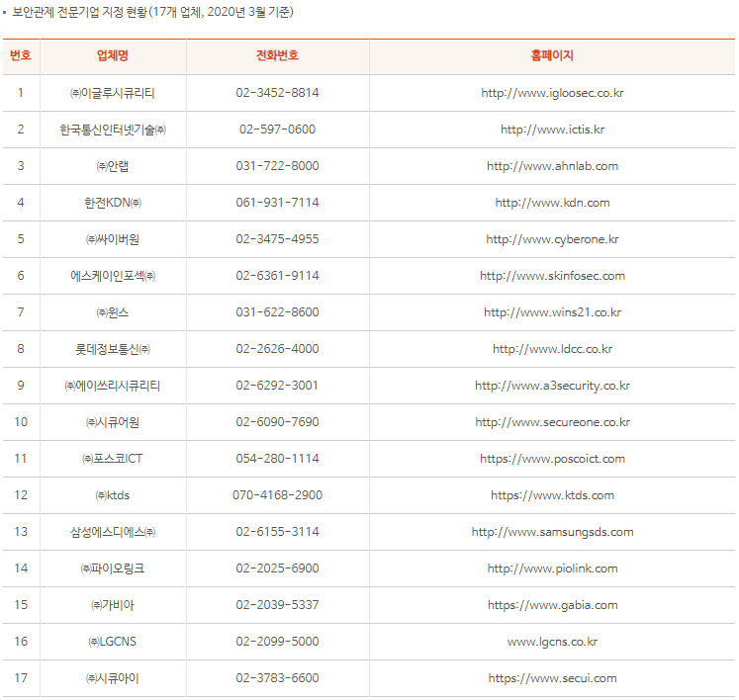The height and width of the screenshot is (700, 739).
Task: Select company name ㈜시큐어원
Action: pos(112,422)
